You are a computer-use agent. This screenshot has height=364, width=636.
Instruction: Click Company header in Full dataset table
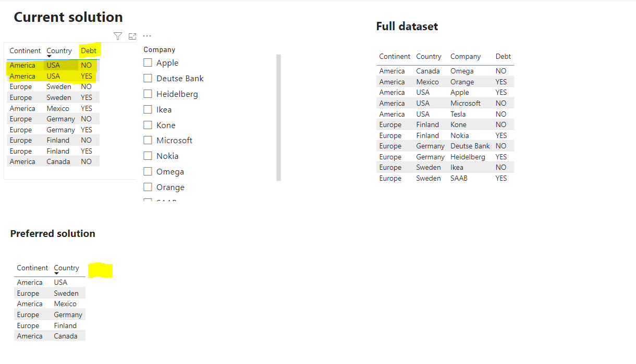[x=466, y=56]
